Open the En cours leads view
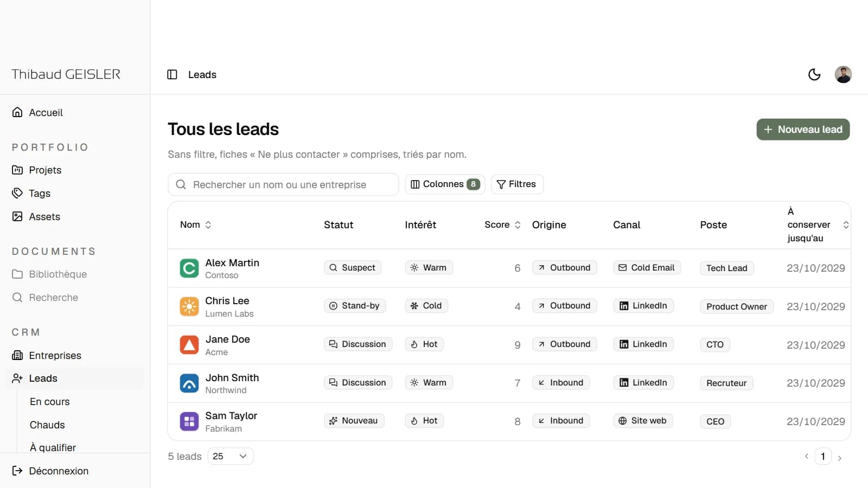The width and height of the screenshot is (868, 488). coord(50,402)
